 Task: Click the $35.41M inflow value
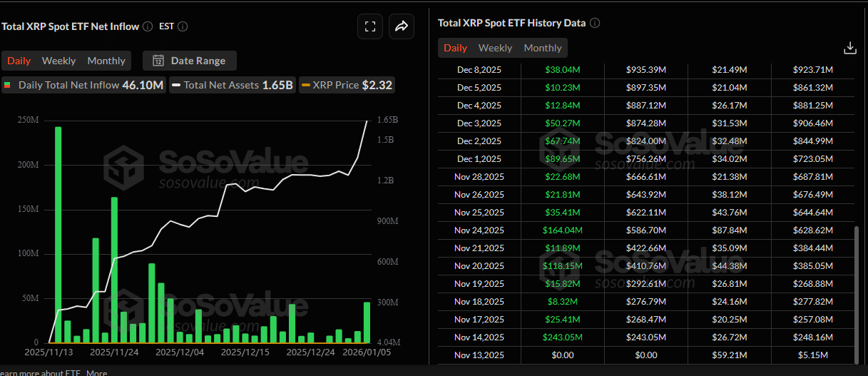coord(562,213)
